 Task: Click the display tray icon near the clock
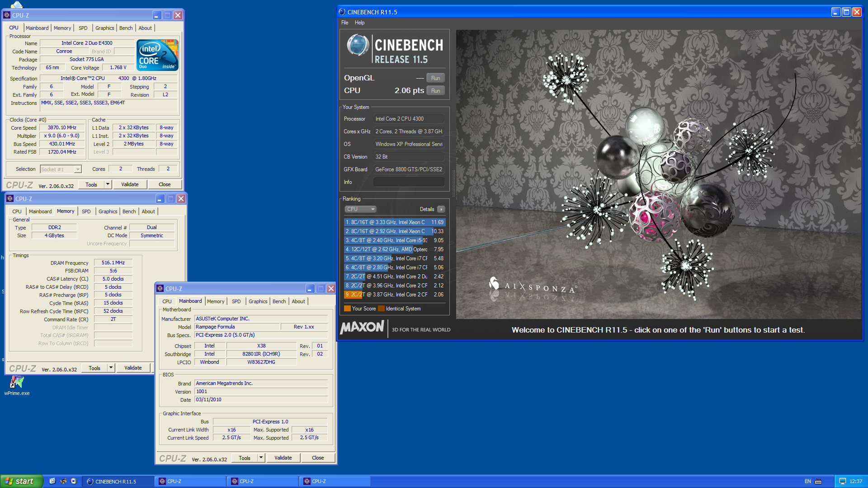tap(843, 481)
